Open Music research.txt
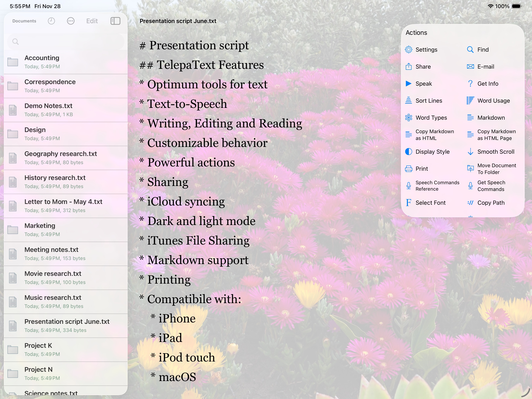532x399 pixels. pos(66,302)
